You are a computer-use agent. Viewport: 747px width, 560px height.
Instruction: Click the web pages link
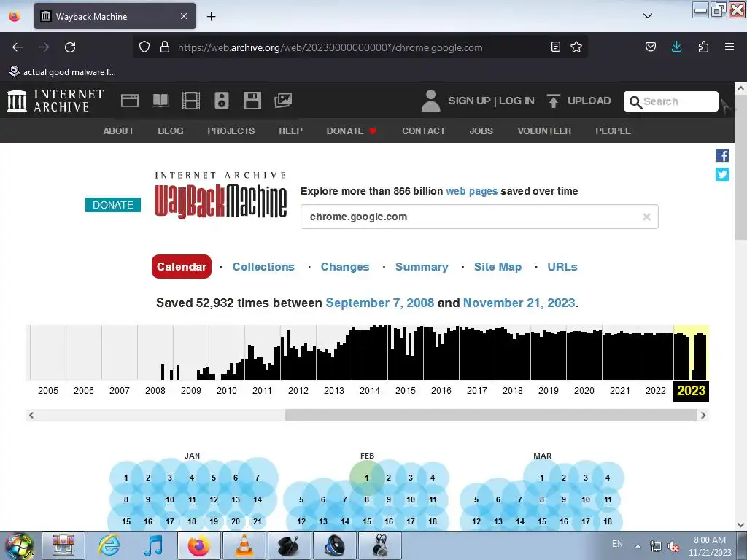[x=472, y=191]
